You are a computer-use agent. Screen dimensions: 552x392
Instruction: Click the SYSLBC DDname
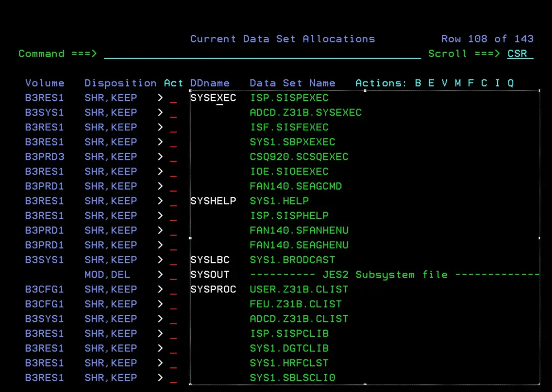[210, 260]
